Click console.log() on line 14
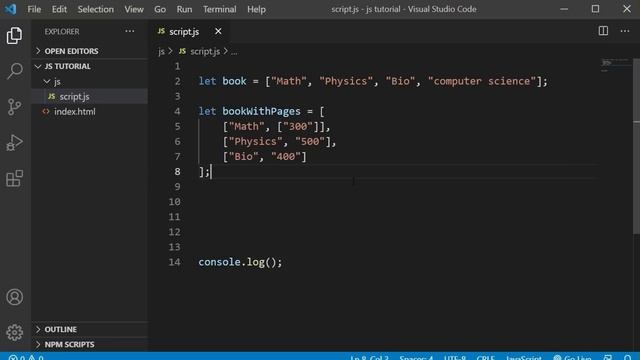 tap(240, 262)
